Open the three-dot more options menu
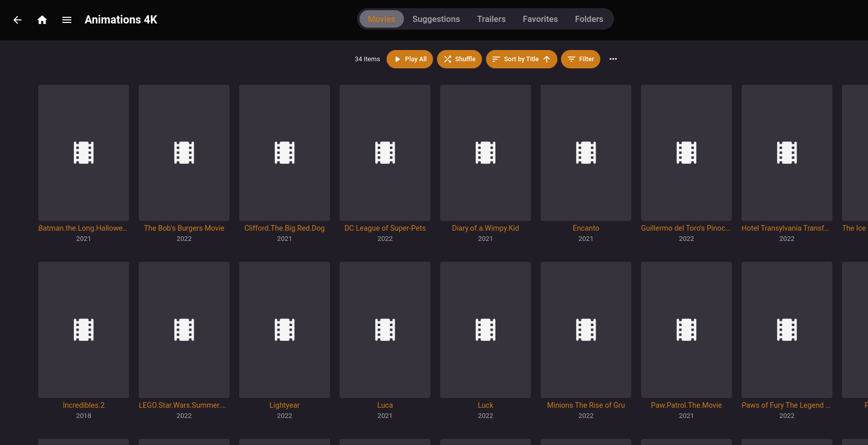The height and width of the screenshot is (445, 868). click(613, 59)
